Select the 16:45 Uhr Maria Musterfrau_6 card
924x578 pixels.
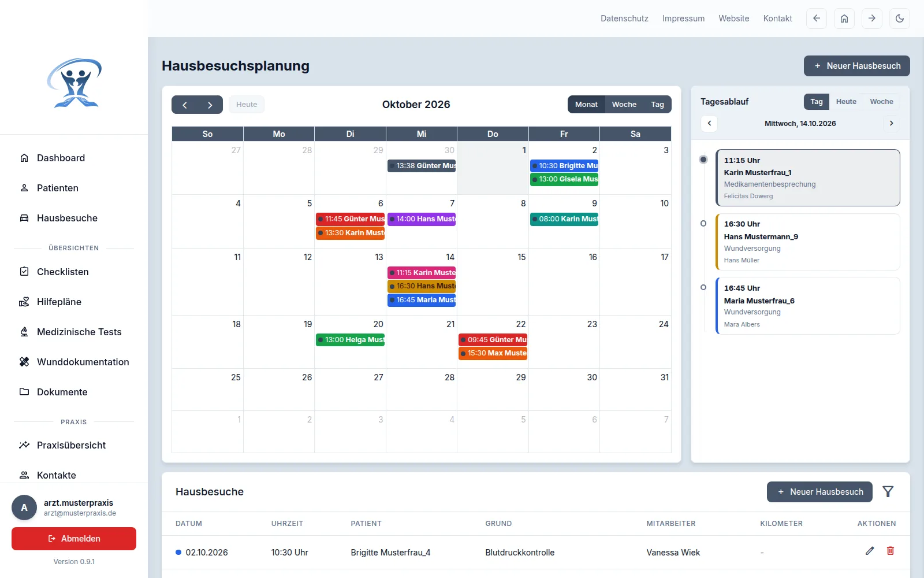(807, 306)
